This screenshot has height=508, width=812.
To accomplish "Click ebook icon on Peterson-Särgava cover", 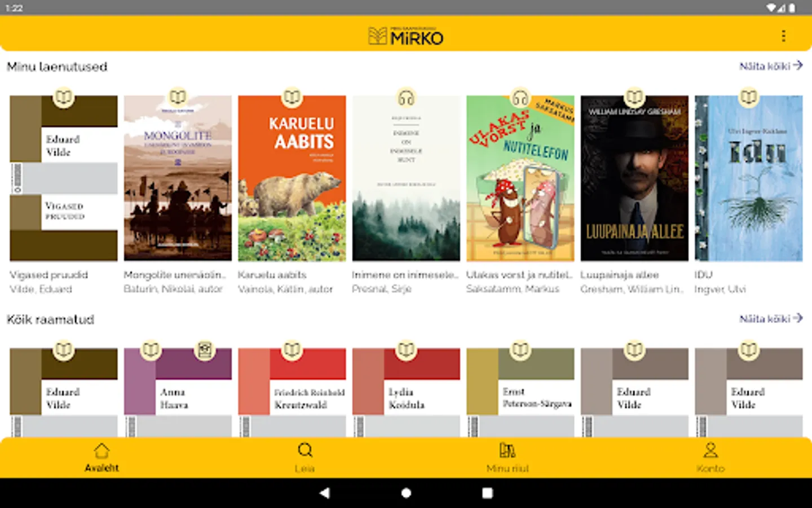I will tap(520, 350).
